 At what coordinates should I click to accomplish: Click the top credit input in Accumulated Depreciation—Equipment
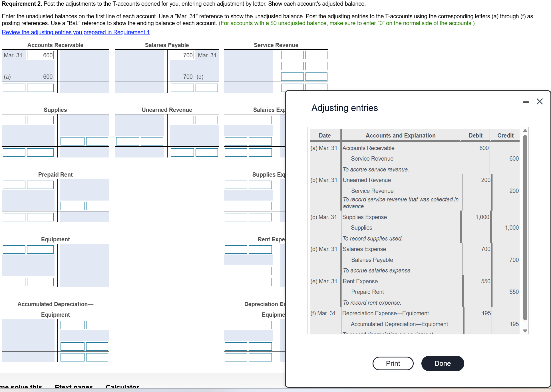point(72,325)
